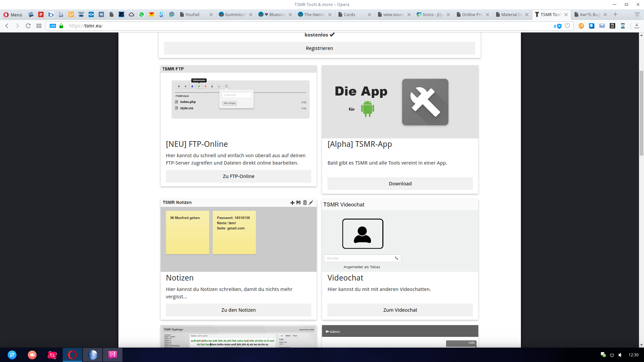Click the scrollbar down arrow
The image size is (644, 362).
641,345
